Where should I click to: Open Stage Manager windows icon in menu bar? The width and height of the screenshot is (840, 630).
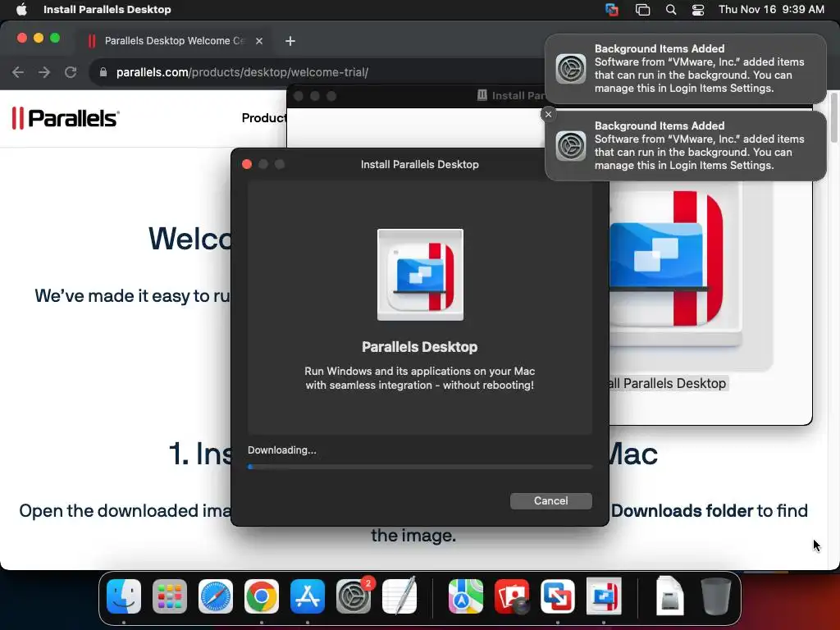(x=642, y=9)
